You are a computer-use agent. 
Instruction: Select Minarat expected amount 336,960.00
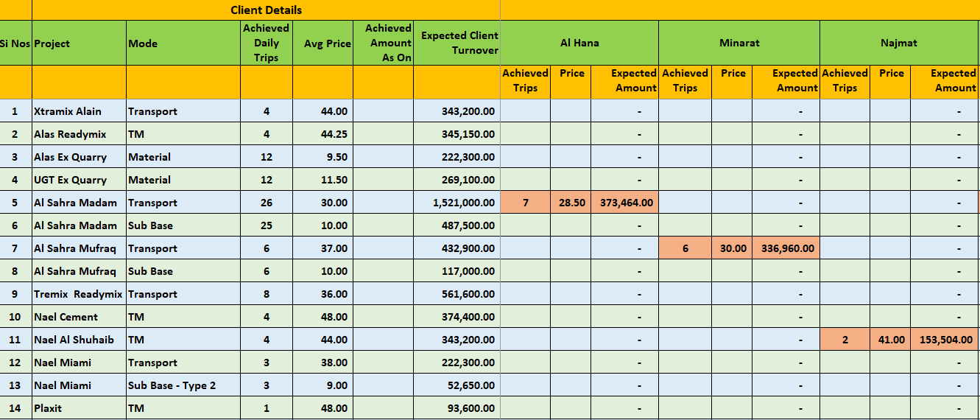click(x=784, y=248)
